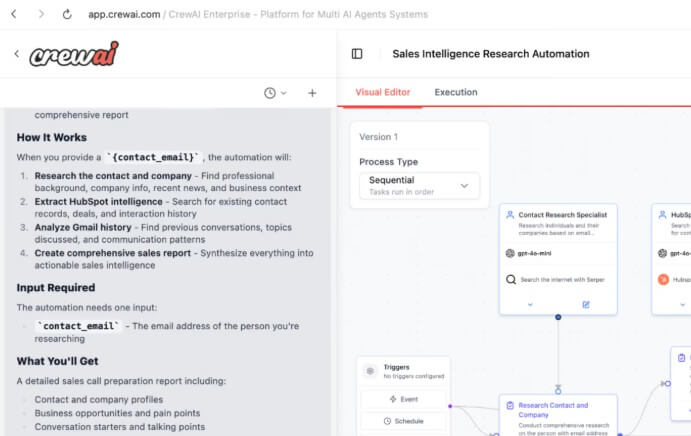This screenshot has width=691, height=436.
Task: Click the Version 1 label
Action: (379, 137)
